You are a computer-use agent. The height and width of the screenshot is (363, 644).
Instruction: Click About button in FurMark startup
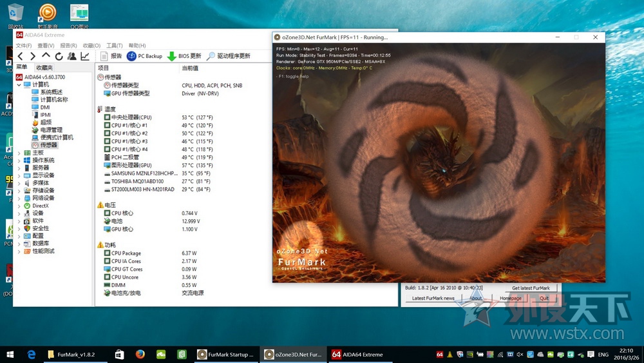click(x=477, y=299)
